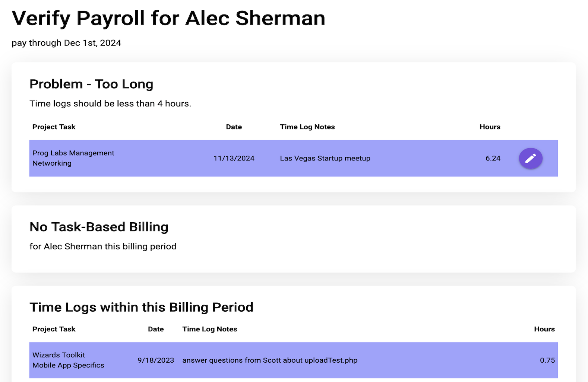
Task: Select the pay through Dec 1st, 2024 text
Action: pyautogui.click(x=66, y=43)
